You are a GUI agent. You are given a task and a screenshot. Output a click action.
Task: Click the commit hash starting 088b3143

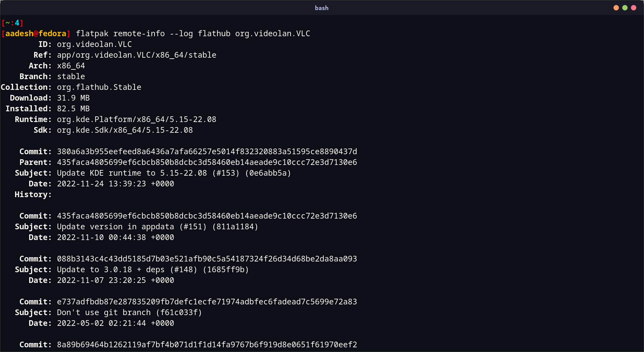pos(207,258)
